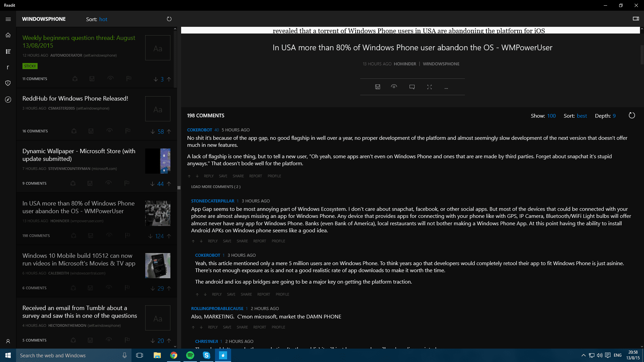Image resolution: width=644 pixels, height=362 pixels.
Task: Expand LOAD MORE COMMENTS (2)
Action: 216,187
